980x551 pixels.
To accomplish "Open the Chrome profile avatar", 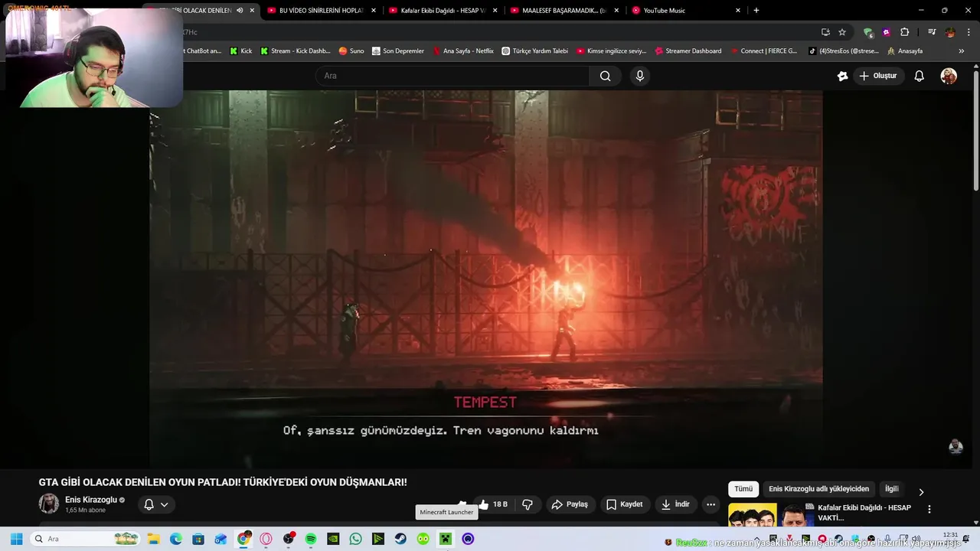I will [x=950, y=32].
